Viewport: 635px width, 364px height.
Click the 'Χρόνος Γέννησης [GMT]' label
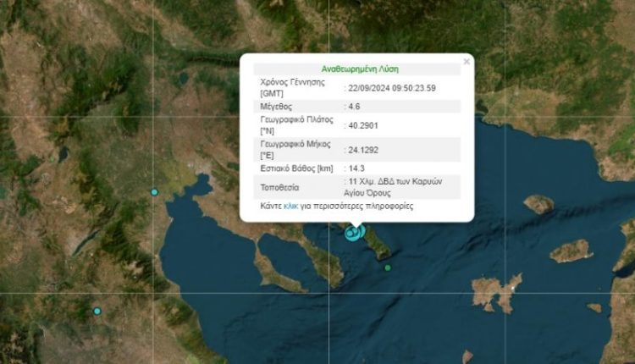(293, 88)
